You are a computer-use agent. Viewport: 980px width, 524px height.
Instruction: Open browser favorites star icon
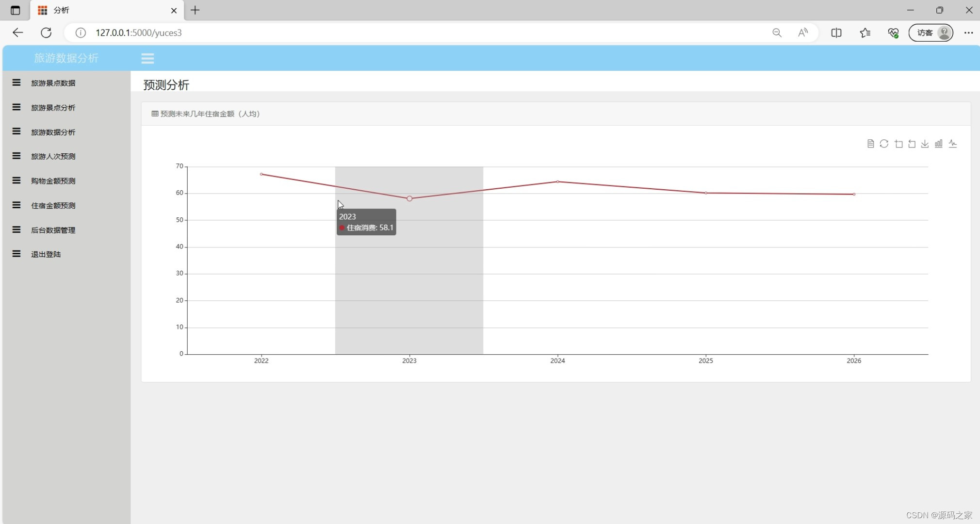point(865,33)
